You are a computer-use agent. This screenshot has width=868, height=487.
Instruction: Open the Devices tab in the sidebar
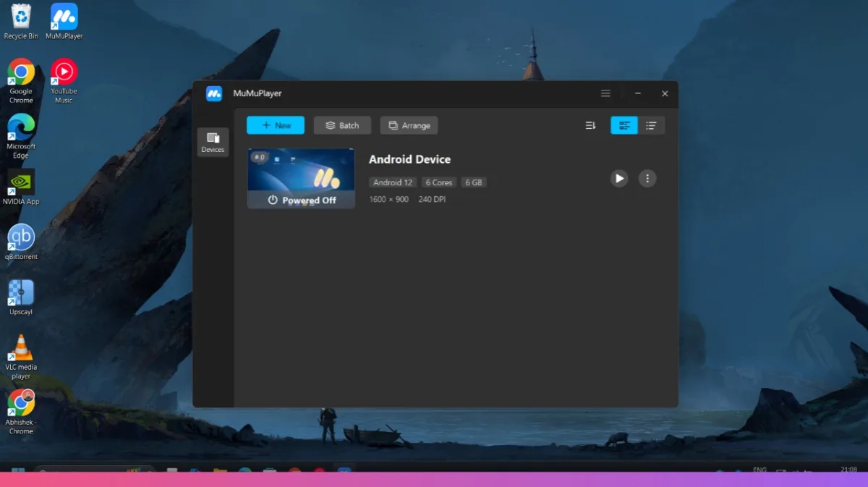pyautogui.click(x=213, y=142)
